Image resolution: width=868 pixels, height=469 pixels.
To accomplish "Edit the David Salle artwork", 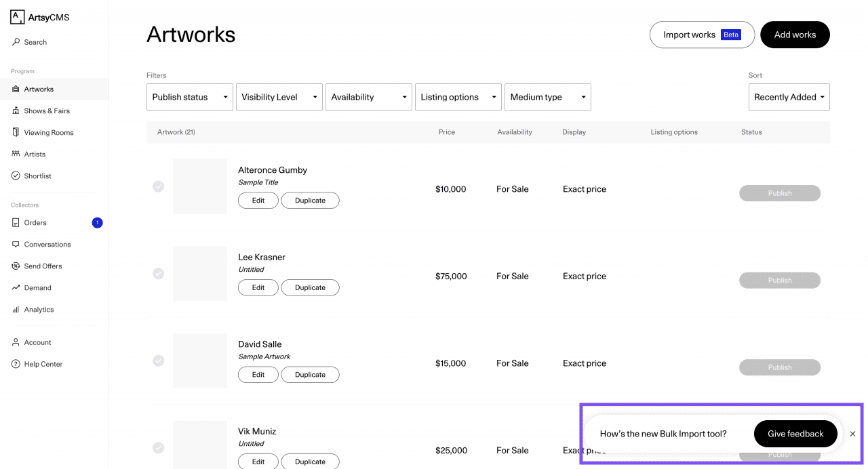I will click(x=258, y=375).
